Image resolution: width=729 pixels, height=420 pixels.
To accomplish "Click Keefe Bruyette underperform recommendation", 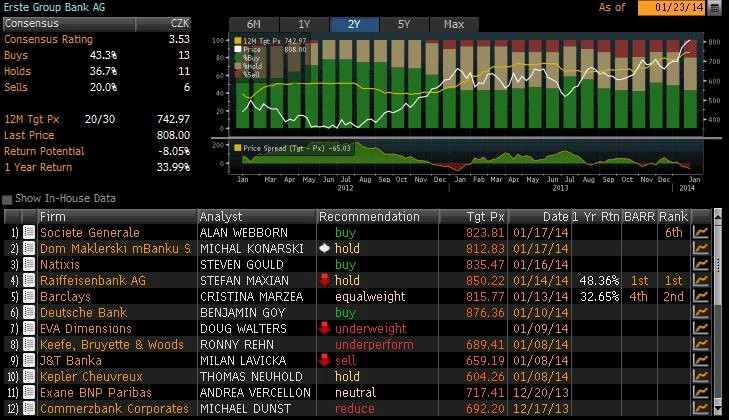I will (x=374, y=345).
